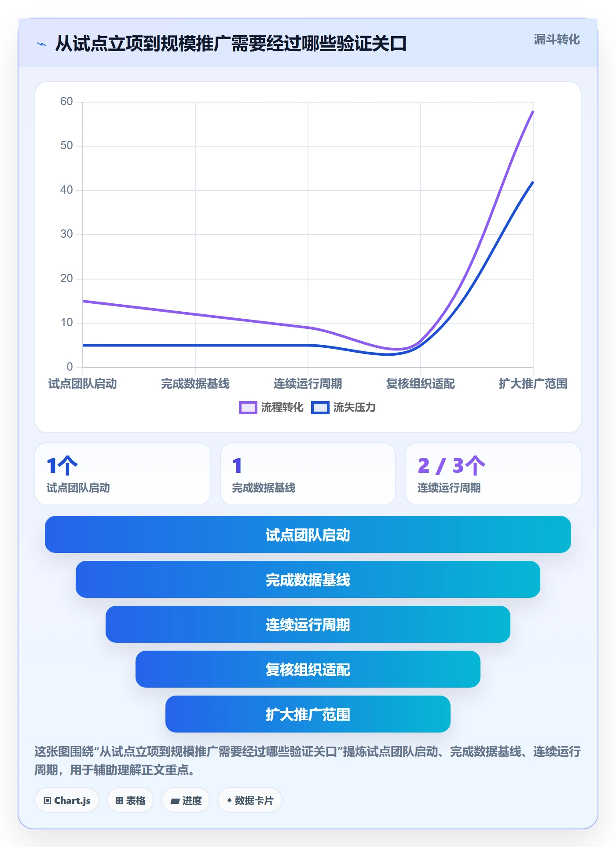This screenshot has height=847, width=616.
Task: Select the 连续运行周期 funnel stage bar
Action: (308, 624)
